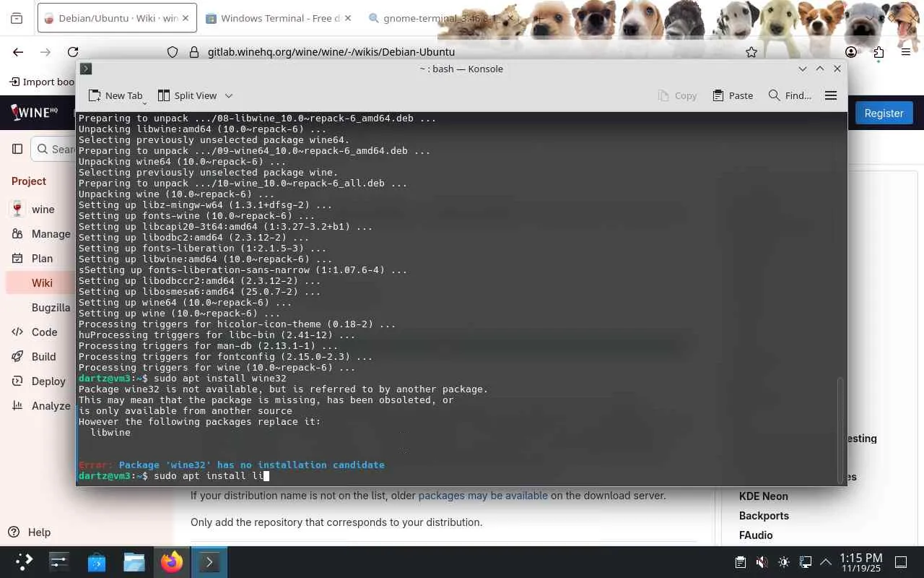The image size is (924, 578).
Task: Click the Konsole command prompt line
Action: [173, 475]
